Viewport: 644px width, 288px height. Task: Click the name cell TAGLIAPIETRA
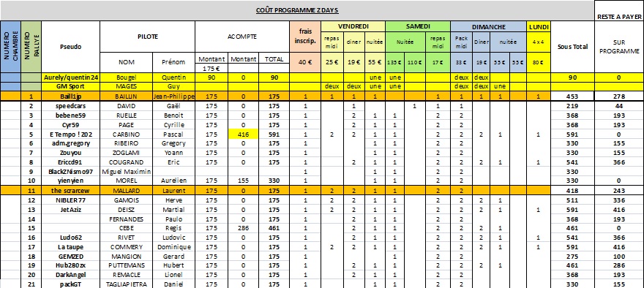click(127, 284)
